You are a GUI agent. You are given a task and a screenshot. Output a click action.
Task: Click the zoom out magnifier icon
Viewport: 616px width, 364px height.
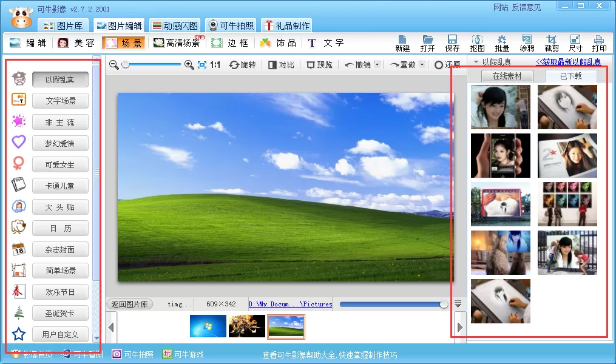pyautogui.click(x=114, y=65)
